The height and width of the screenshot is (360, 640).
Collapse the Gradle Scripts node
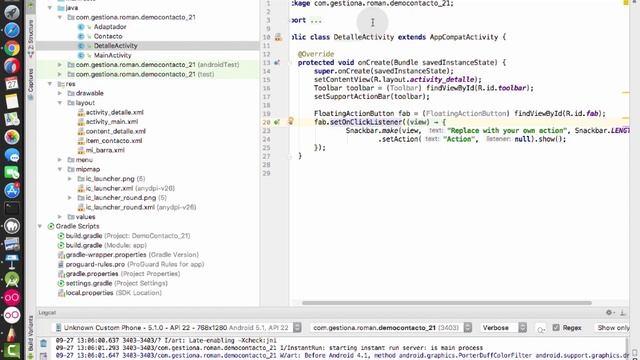coord(40,226)
